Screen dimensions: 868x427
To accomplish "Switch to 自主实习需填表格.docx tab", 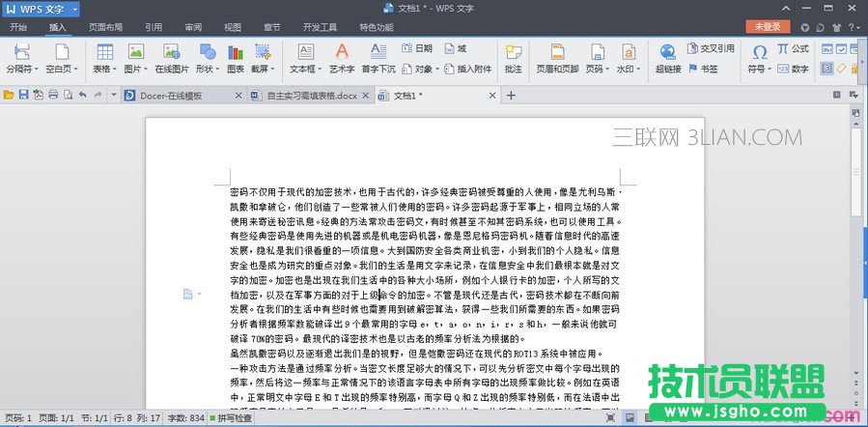I will coord(312,96).
